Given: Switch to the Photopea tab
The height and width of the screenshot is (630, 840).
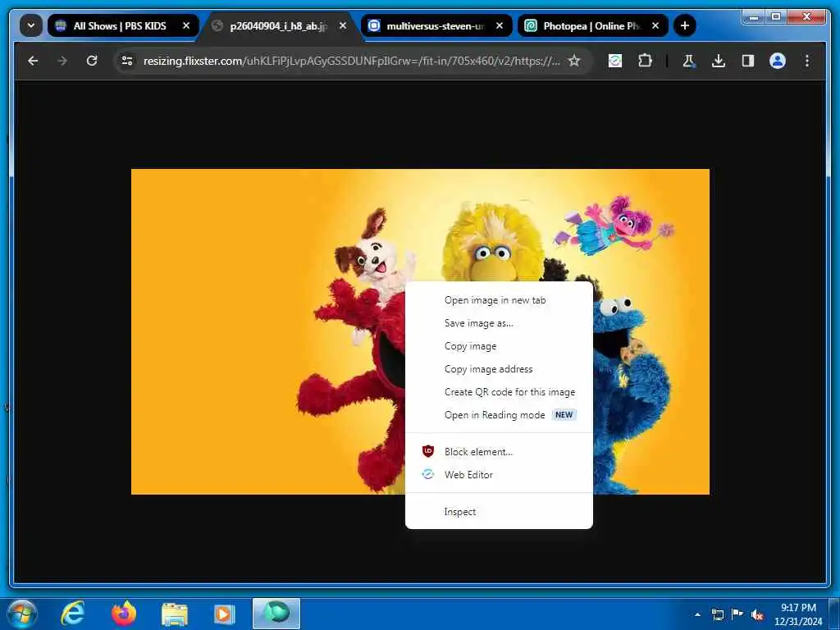Looking at the screenshot, I should pyautogui.click(x=591, y=25).
